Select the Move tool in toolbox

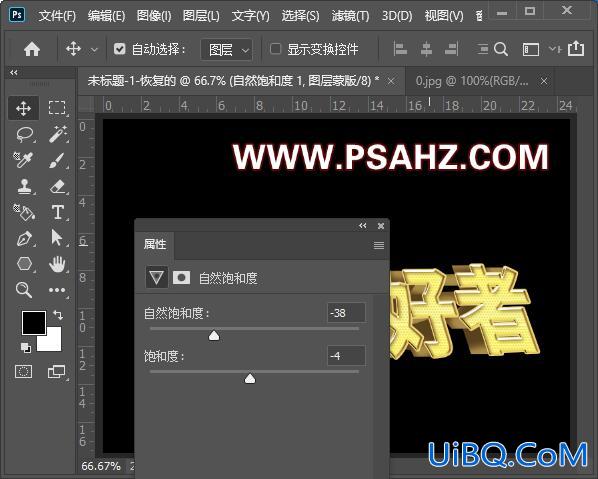click(24, 108)
